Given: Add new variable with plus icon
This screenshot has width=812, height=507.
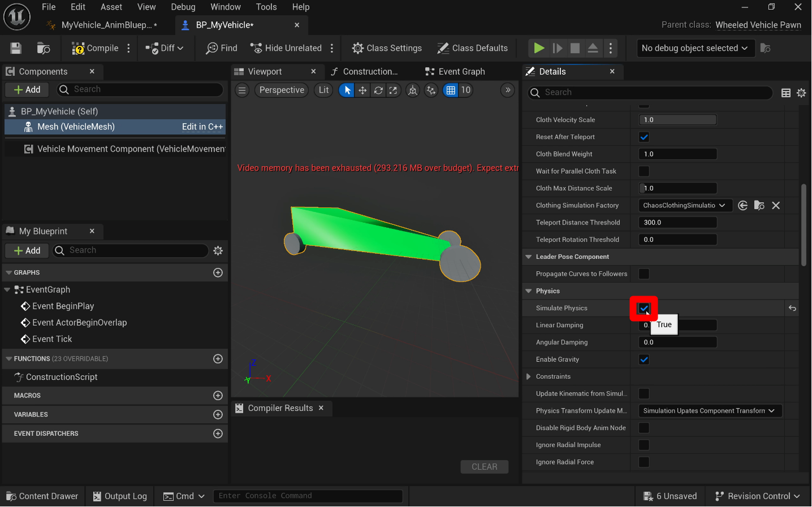Looking at the screenshot, I should (x=218, y=414).
